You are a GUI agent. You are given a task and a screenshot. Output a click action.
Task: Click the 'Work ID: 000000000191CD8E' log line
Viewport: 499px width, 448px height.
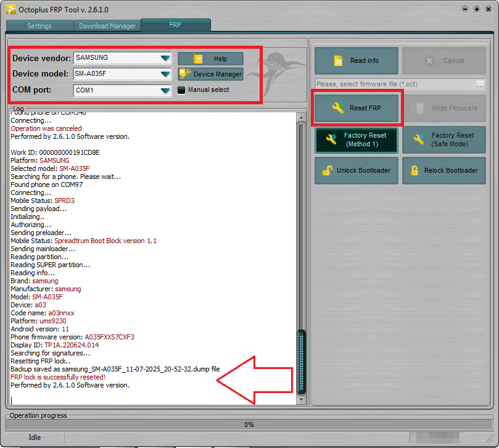coord(55,152)
